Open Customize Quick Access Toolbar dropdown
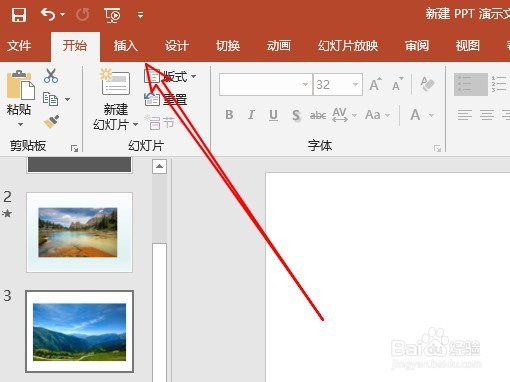Image resolution: width=510 pixels, height=382 pixels. coord(140,15)
